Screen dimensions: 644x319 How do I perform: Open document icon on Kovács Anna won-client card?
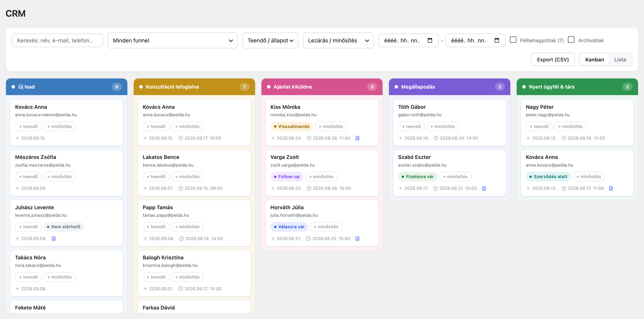[x=611, y=188]
